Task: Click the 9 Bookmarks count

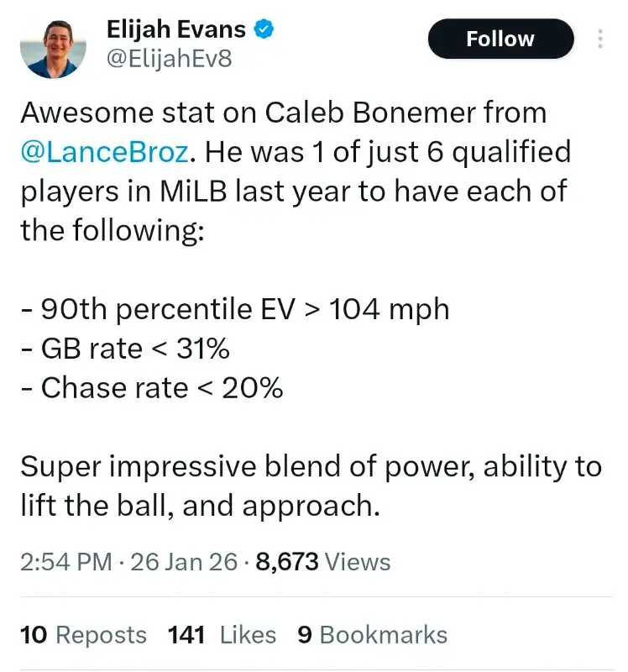Action: (372, 635)
